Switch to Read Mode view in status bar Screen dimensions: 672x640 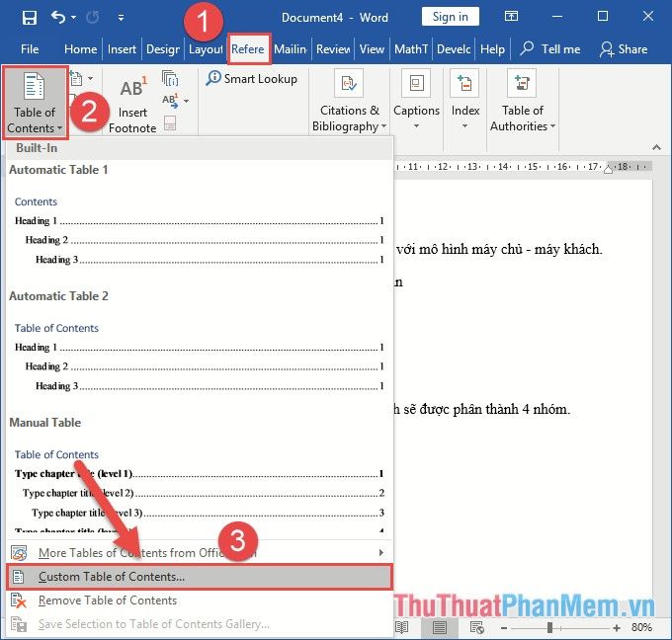(403, 627)
